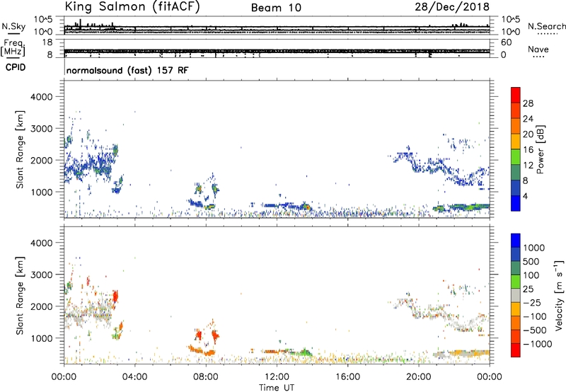Click the 'N.Search' legend label
566x392 pixels.
click(x=546, y=26)
